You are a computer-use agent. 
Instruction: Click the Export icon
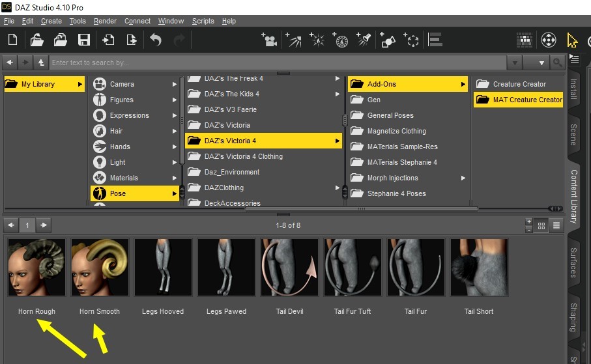[132, 40]
